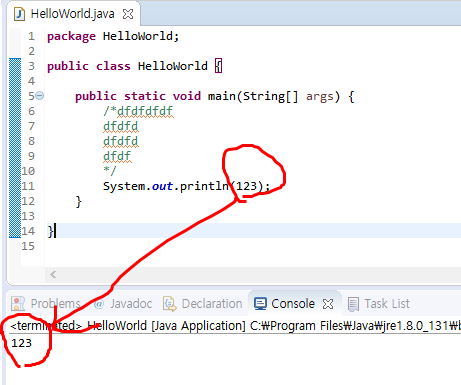The width and height of the screenshot is (461, 385).
Task: Click the italic 'out' field reference
Action: click(162, 186)
